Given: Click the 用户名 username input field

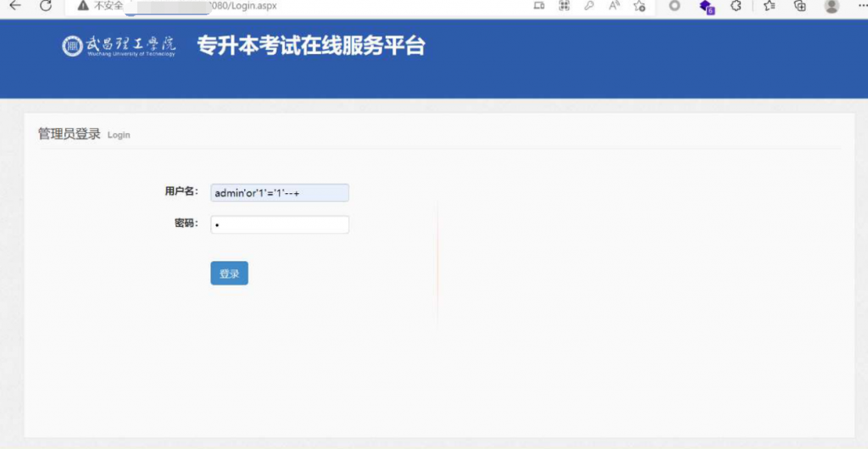Looking at the screenshot, I should [x=280, y=192].
